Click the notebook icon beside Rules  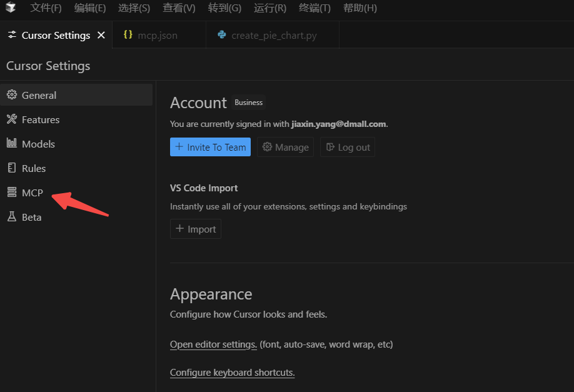click(x=12, y=168)
